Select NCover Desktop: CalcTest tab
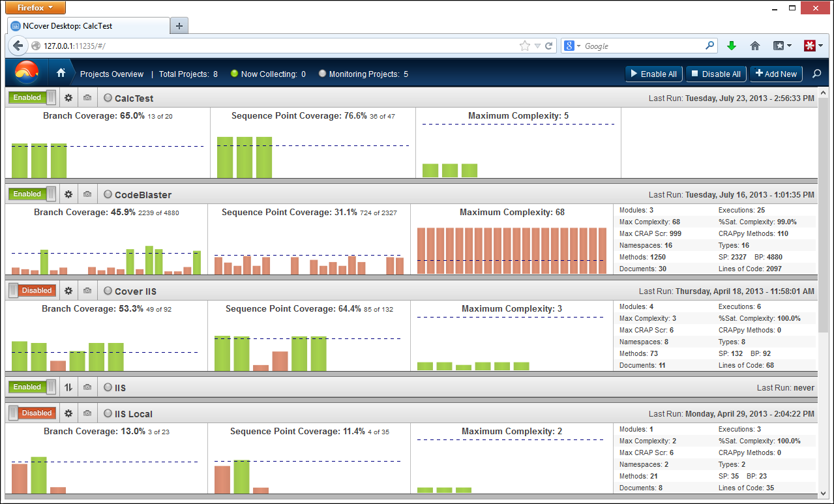 point(88,26)
